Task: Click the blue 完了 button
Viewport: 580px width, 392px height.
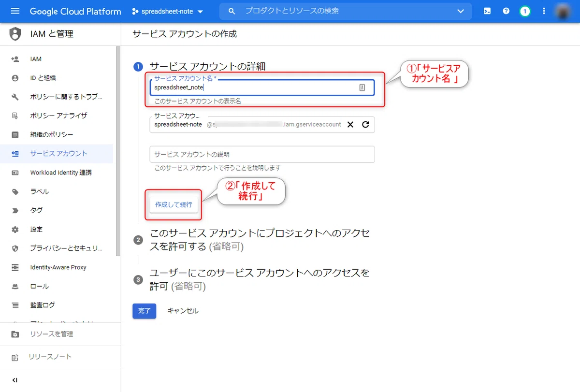Action: (x=144, y=311)
